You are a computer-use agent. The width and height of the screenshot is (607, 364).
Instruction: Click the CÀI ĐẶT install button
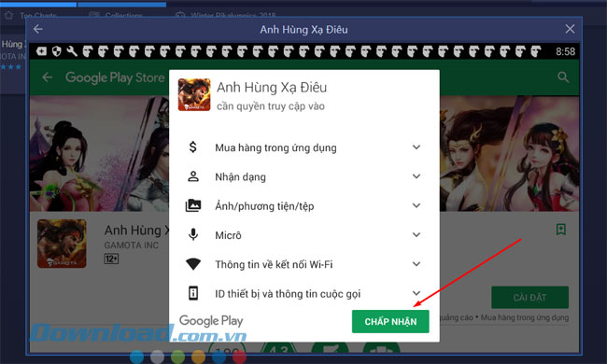[530, 298]
